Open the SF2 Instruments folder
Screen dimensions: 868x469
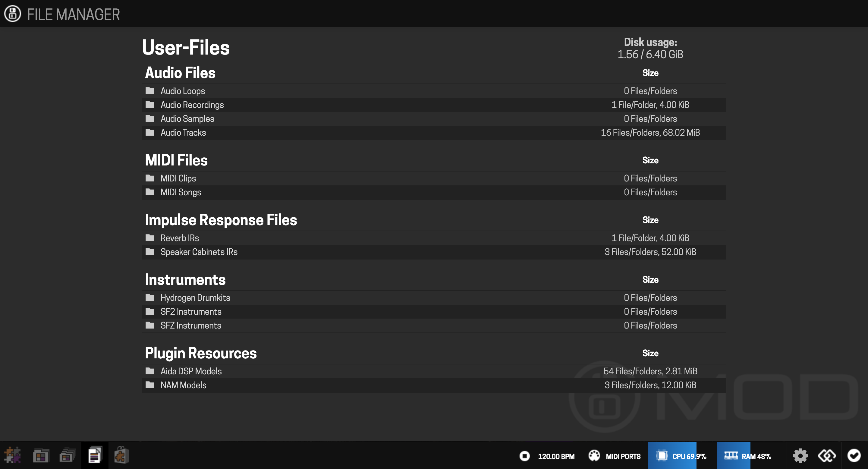[x=191, y=311]
